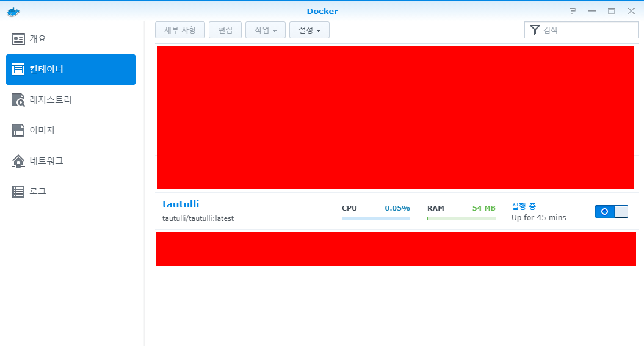Viewport: 644px width, 346px height.
Task: Maximize the Docker window
Action: pos(612,11)
